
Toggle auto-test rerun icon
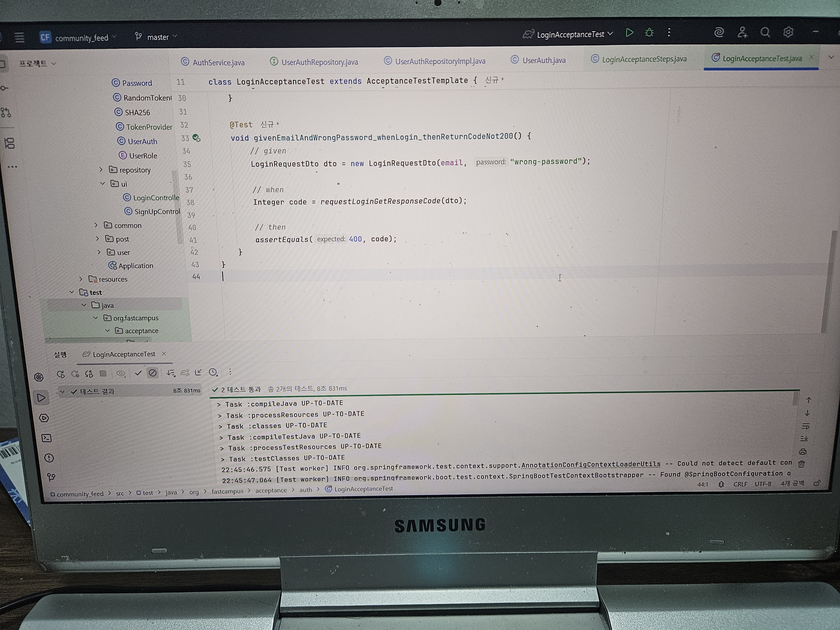[x=89, y=374]
